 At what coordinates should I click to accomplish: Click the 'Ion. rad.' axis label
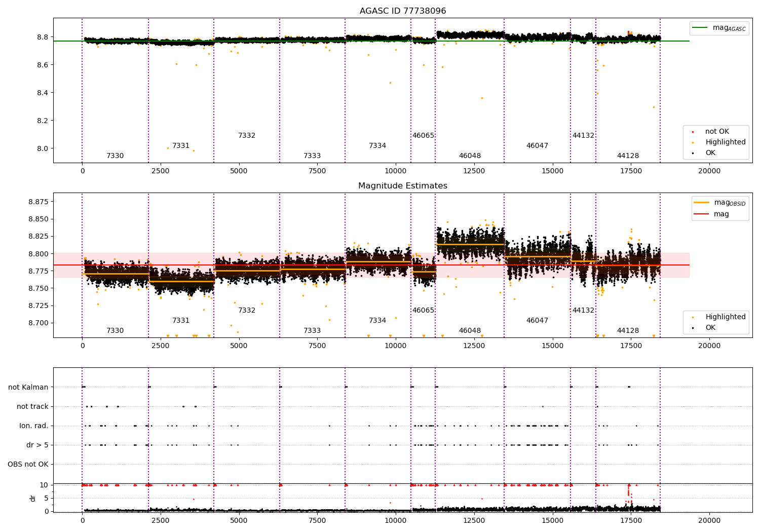click(34, 426)
